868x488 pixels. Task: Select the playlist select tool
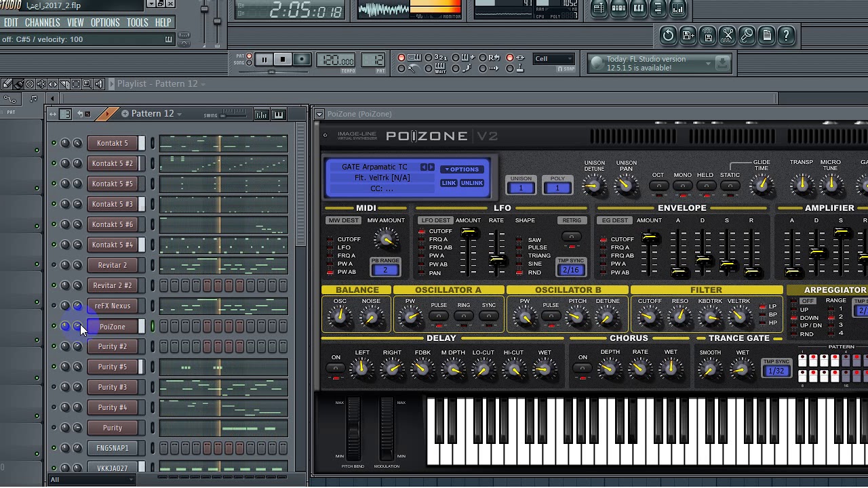click(76, 84)
